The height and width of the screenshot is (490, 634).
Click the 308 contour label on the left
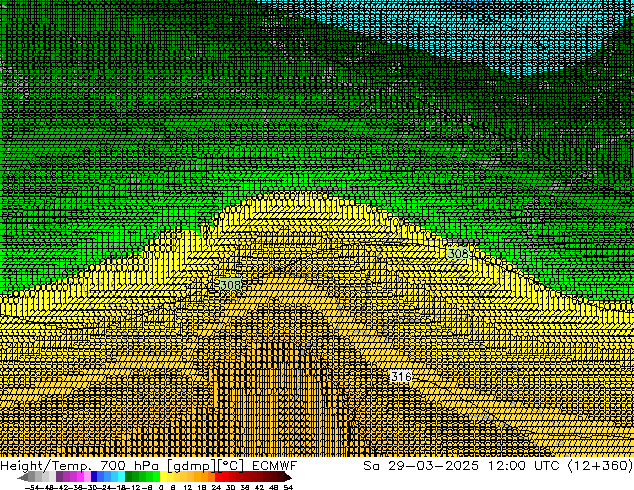[x=230, y=285]
